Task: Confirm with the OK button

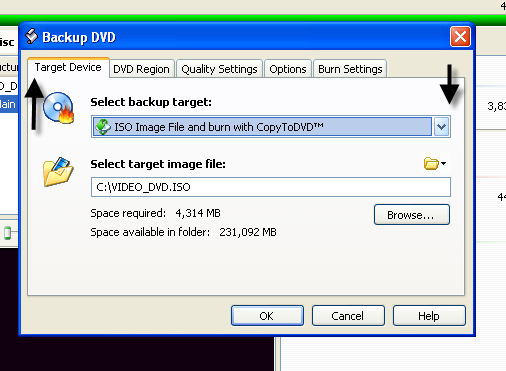Action: (x=267, y=316)
